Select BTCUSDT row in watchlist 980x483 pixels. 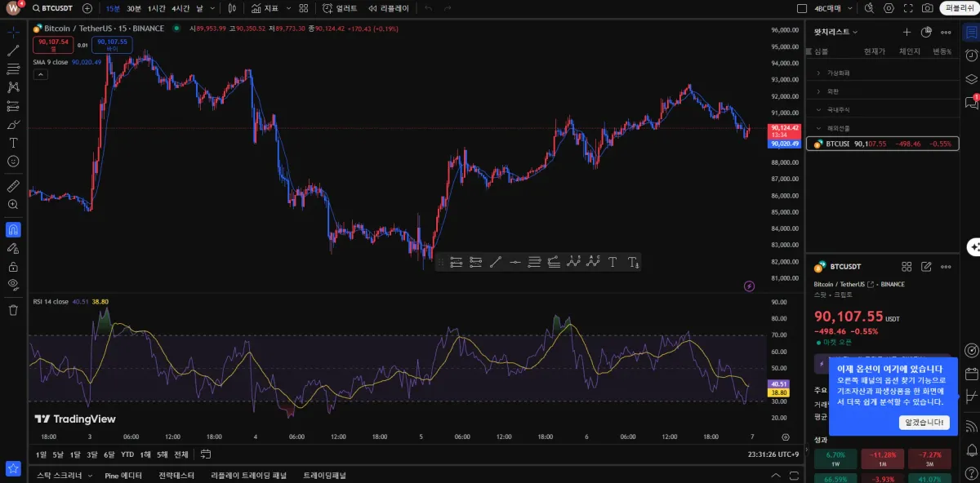pyautogui.click(x=882, y=144)
